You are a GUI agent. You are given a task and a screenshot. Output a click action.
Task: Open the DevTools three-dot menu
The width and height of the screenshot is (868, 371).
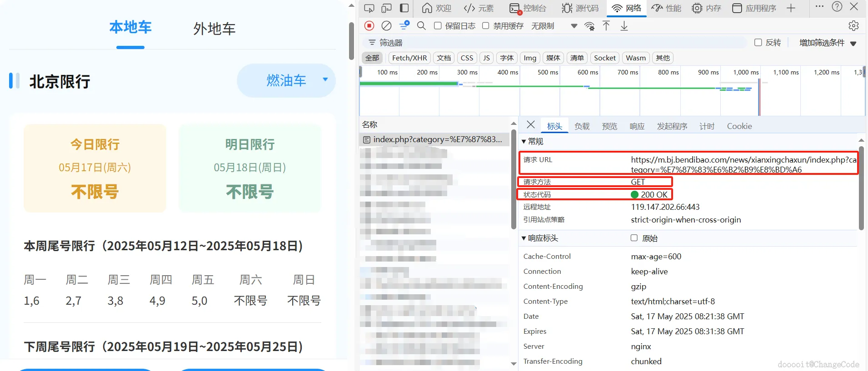point(819,6)
